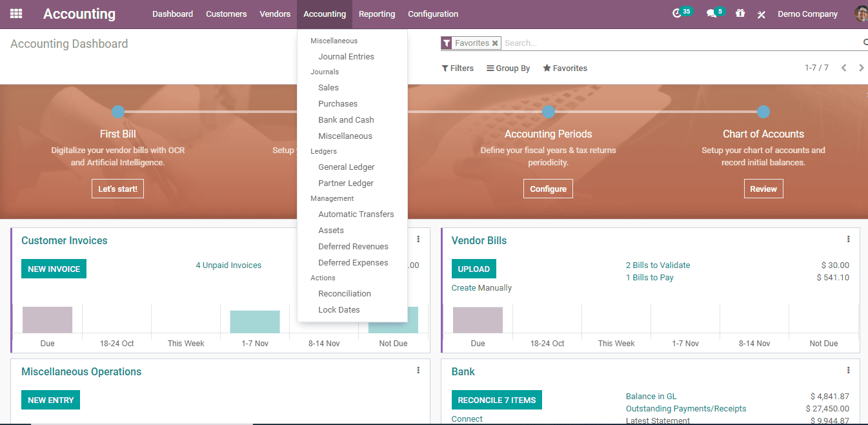Click into the search input field

[x=678, y=43]
